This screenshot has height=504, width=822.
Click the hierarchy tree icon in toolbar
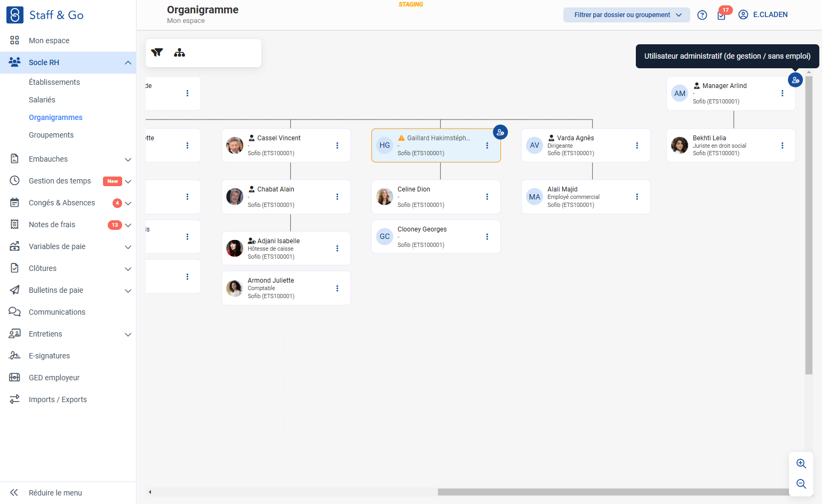(180, 52)
